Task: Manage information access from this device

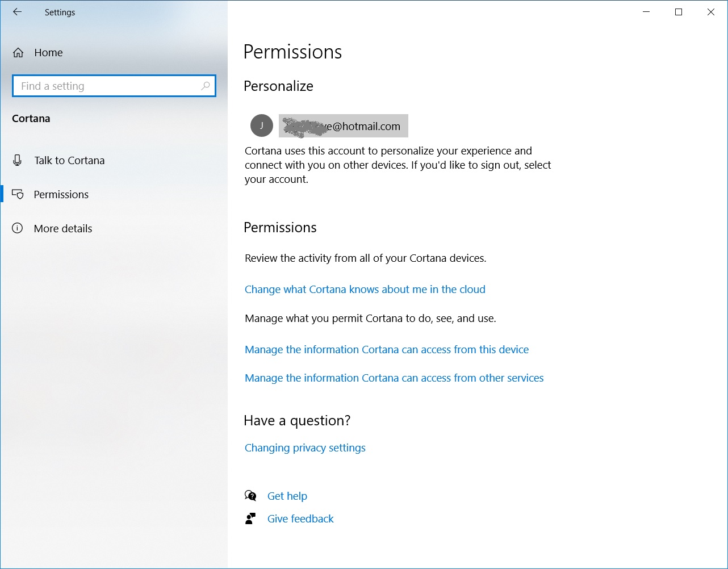Action: [x=387, y=350]
